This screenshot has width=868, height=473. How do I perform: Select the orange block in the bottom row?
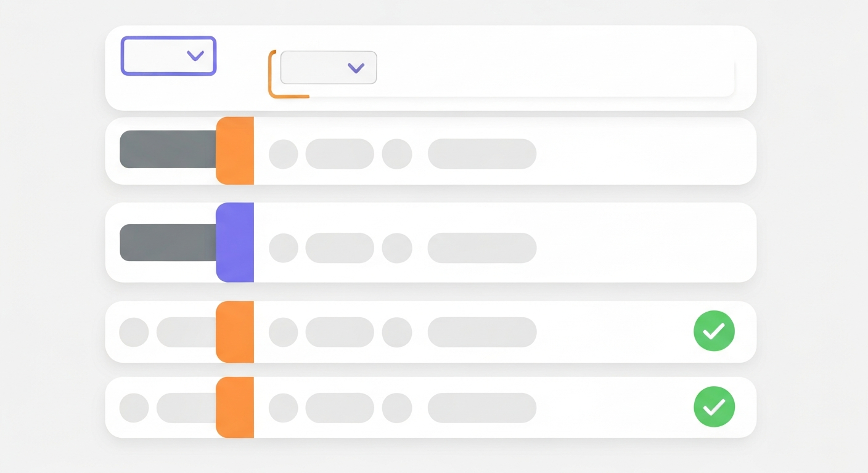(235, 407)
